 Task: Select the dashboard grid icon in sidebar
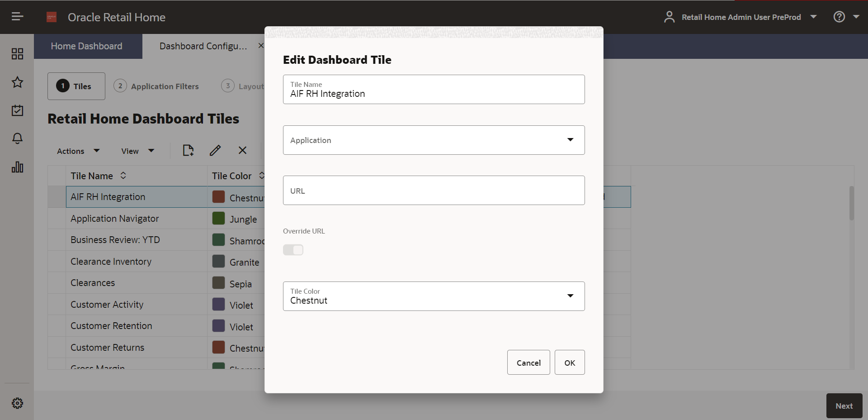17,53
